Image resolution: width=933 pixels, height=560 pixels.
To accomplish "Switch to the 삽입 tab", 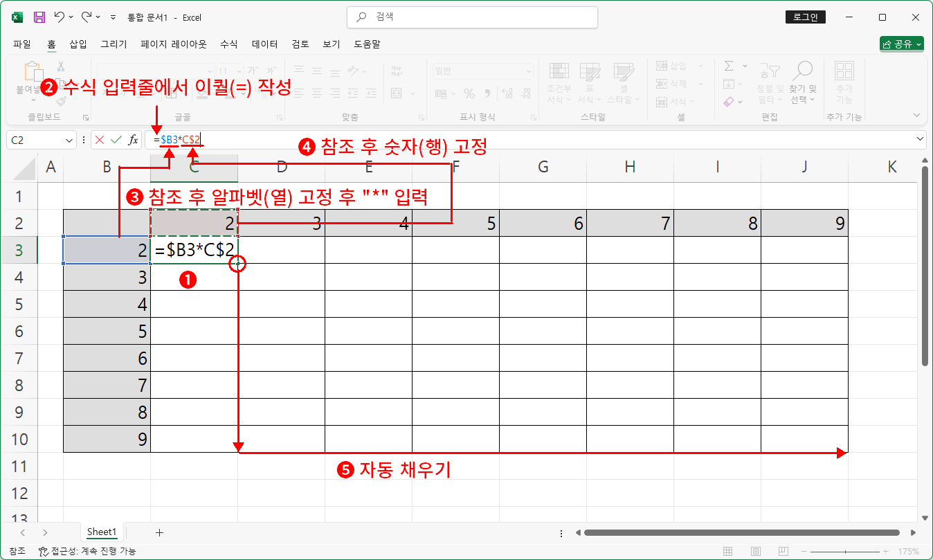I will click(x=78, y=44).
